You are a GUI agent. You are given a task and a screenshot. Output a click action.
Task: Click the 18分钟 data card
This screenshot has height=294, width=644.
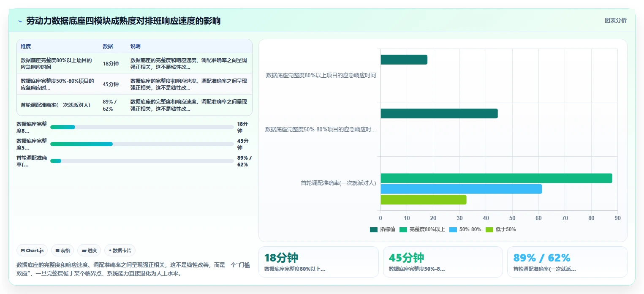point(318,262)
